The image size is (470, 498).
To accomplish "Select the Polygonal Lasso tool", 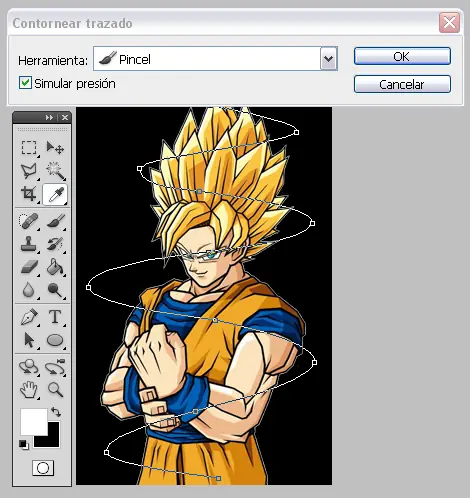I will (29, 171).
